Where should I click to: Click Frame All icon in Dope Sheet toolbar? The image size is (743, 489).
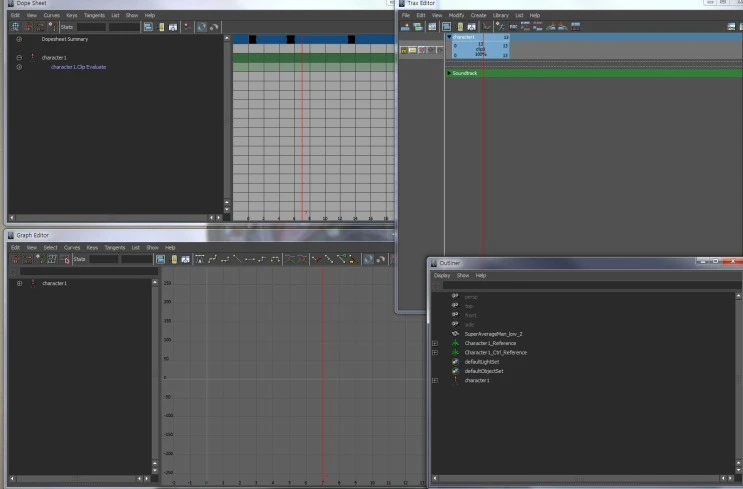coord(148,27)
